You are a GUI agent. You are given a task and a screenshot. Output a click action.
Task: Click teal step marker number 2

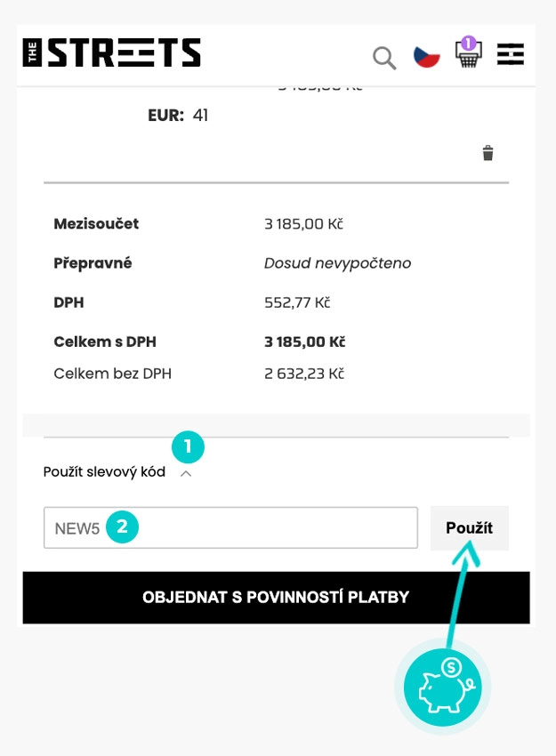coord(123,527)
